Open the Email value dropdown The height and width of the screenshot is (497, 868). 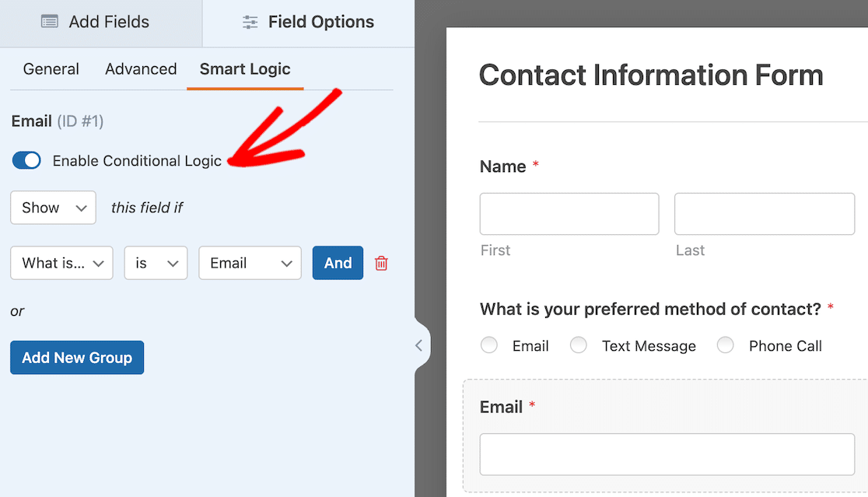250,263
